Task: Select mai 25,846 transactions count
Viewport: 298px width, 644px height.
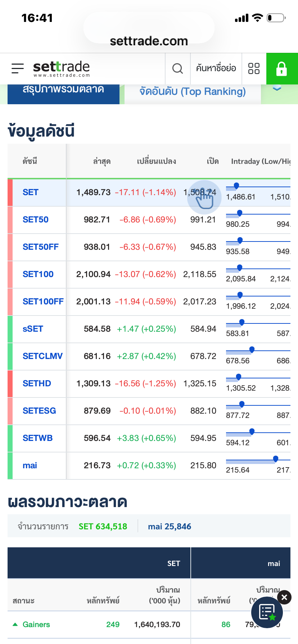Action: point(170,526)
